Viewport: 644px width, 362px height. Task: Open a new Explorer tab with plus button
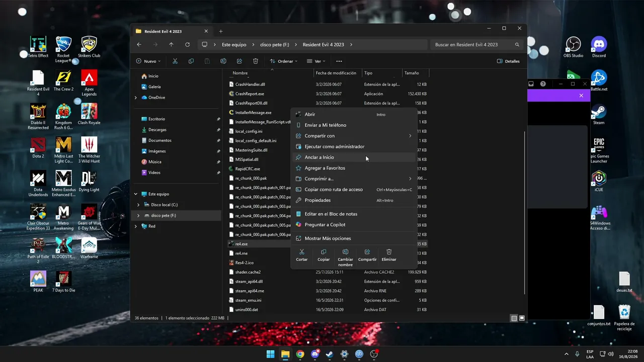(220, 31)
